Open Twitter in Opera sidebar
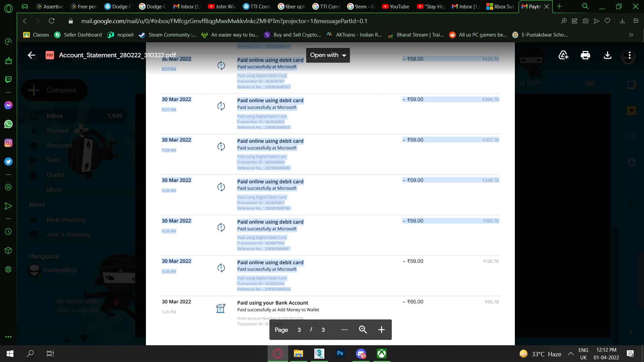Viewport: 644px width, 362px height. pyautogui.click(x=8, y=162)
